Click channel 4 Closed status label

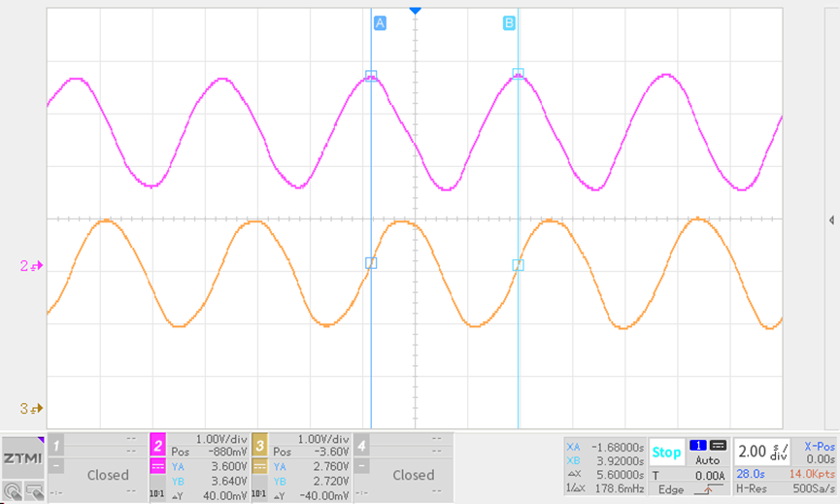coord(413,475)
